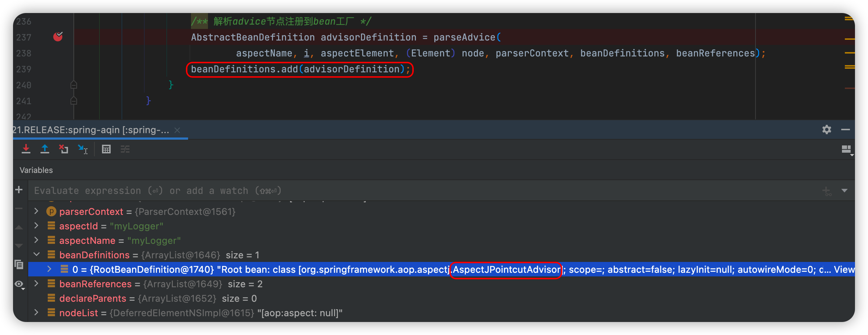Toggle the breakpoint on line 237

pyautogui.click(x=58, y=37)
